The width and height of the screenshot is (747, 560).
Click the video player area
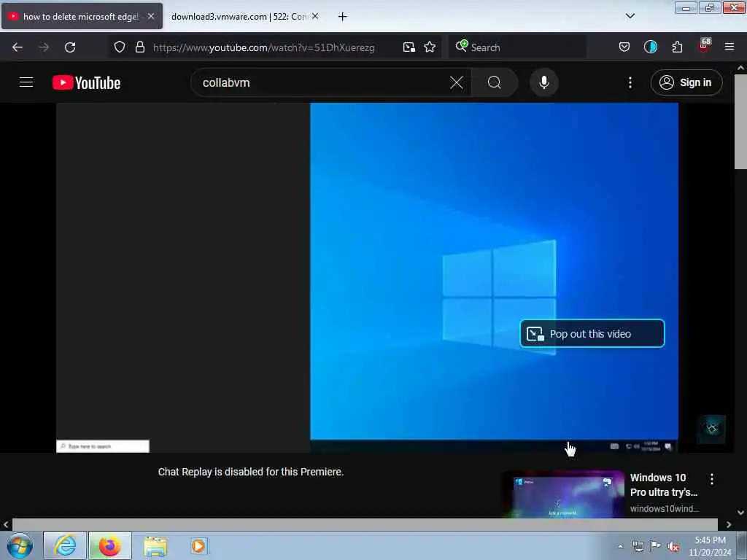coord(368,278)
